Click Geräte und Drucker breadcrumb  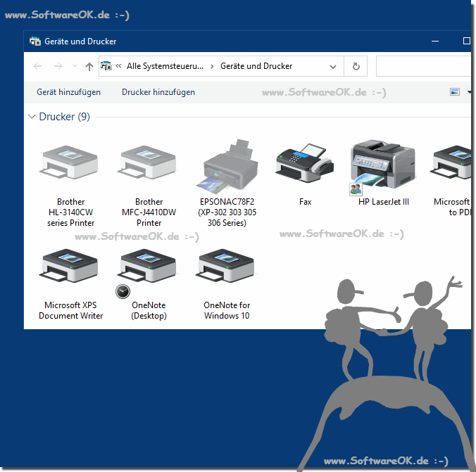(256, 66)
